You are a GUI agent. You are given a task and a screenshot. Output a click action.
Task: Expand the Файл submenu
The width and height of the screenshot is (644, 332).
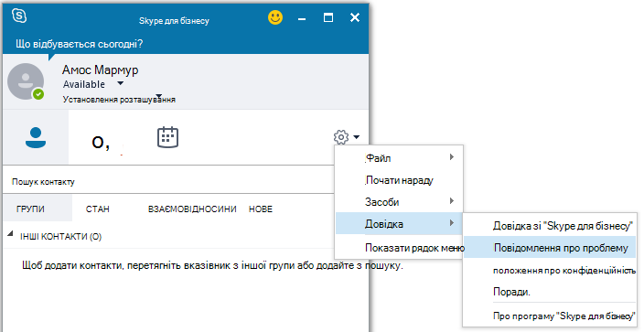point(399,158)
